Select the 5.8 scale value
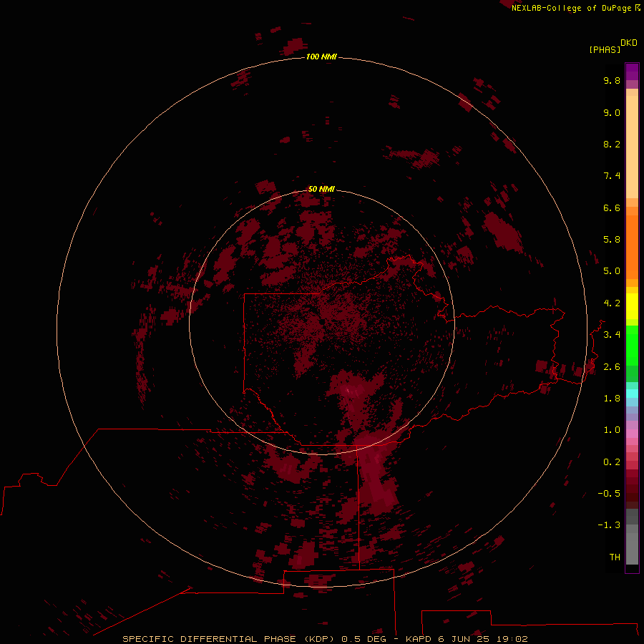644x644 pixels. pyautogui.click(x=612, y=240)
